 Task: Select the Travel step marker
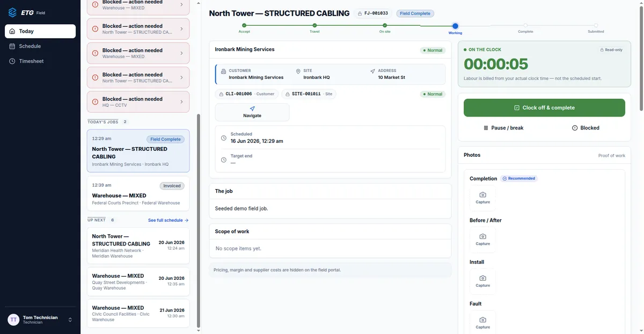314,25
